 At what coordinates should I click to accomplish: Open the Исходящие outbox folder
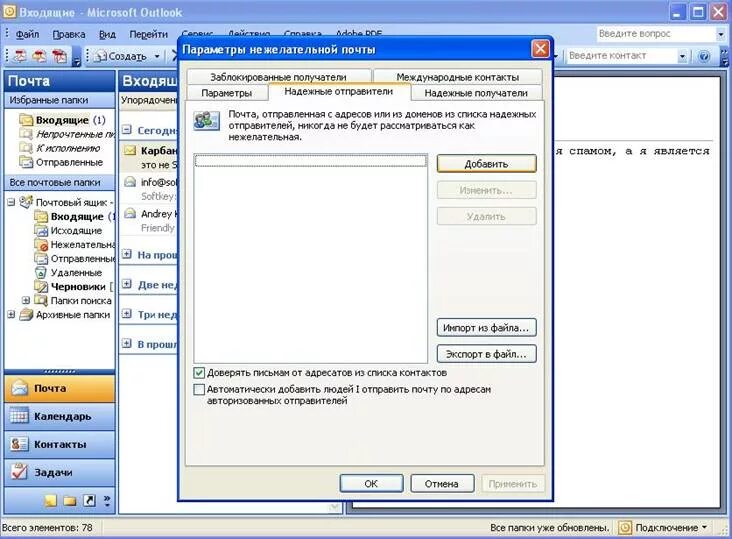coord(68,231)
